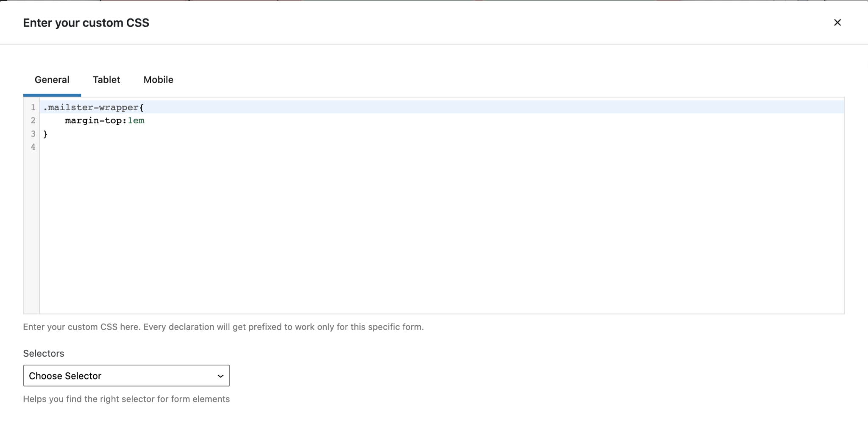Click line number 2 in the gutter
This screenshot has height=430, width=868.
click(33, 120)
